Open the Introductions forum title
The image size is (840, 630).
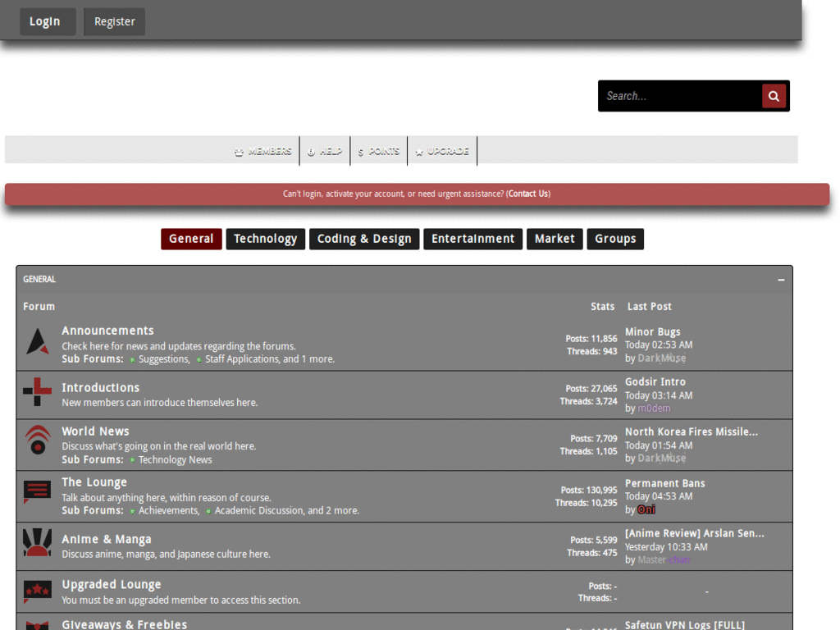point(101,387)
